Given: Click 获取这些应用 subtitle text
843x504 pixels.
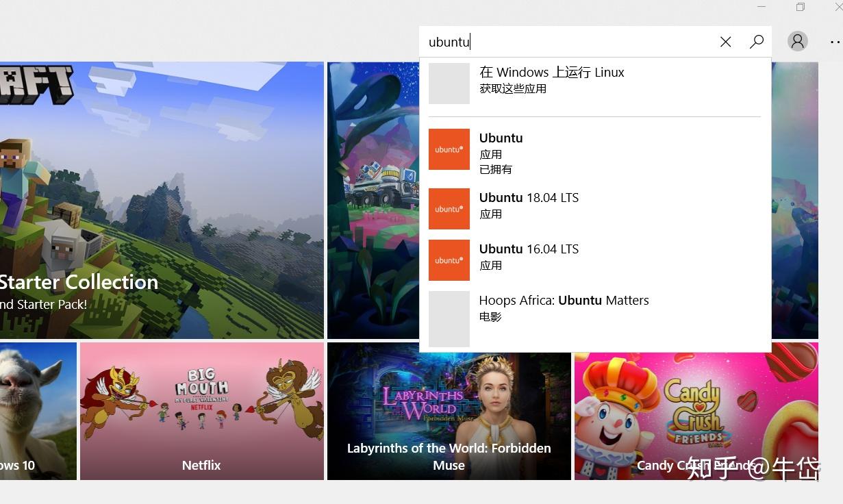Looking at the screenshot, I should 513,89.
